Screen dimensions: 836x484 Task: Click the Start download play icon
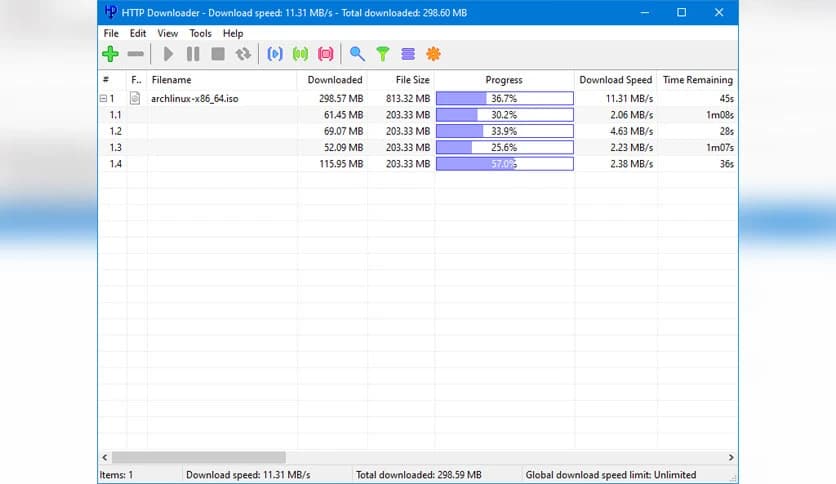tap(168, 54)
